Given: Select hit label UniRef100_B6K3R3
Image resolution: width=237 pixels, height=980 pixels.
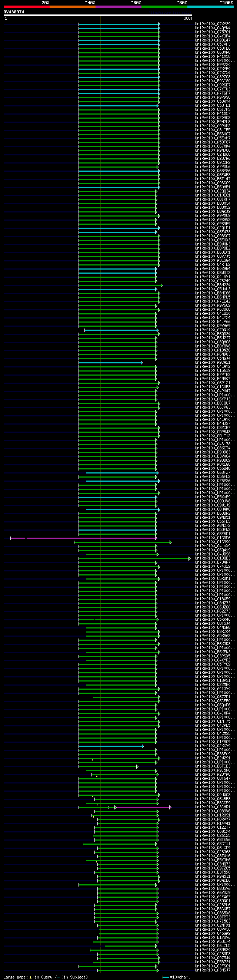Looking at the screenshot, I should point(213,644).
